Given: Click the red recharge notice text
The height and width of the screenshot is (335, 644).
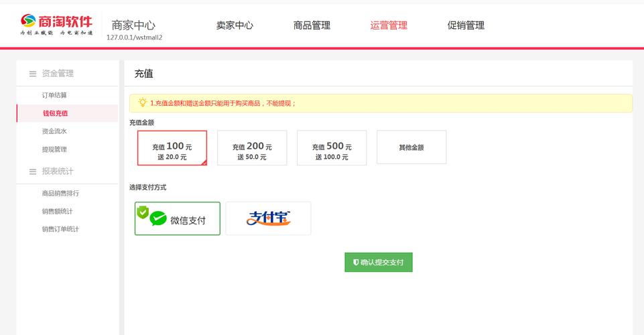Looking at the screenshot, I should click(222, 103).
